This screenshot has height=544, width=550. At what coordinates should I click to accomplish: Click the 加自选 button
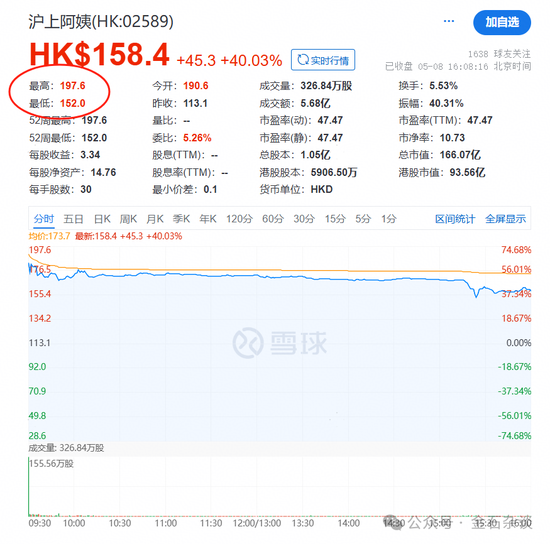(x=502, y=22)
